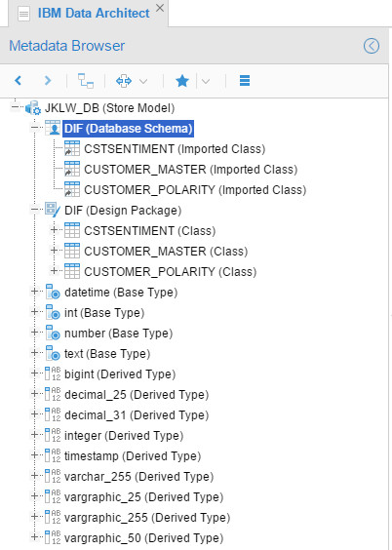392x550 pixels.
Task: Open dropdown arrow next to the star icon
Action: [x=206, y=81]
